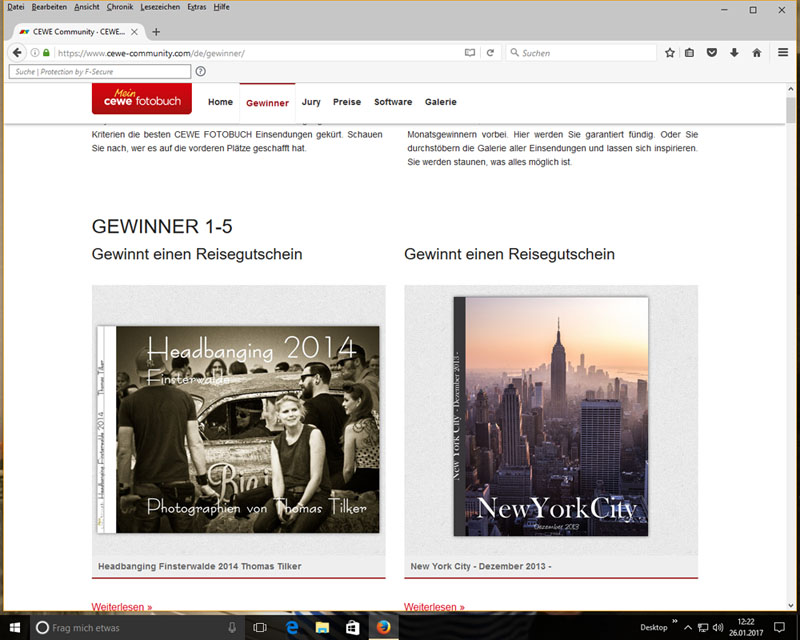This screenshot has width=800, height=640.
Task: Click Weiterlesen under Headbanging Finsterwalde
Action: pos(122,607)
